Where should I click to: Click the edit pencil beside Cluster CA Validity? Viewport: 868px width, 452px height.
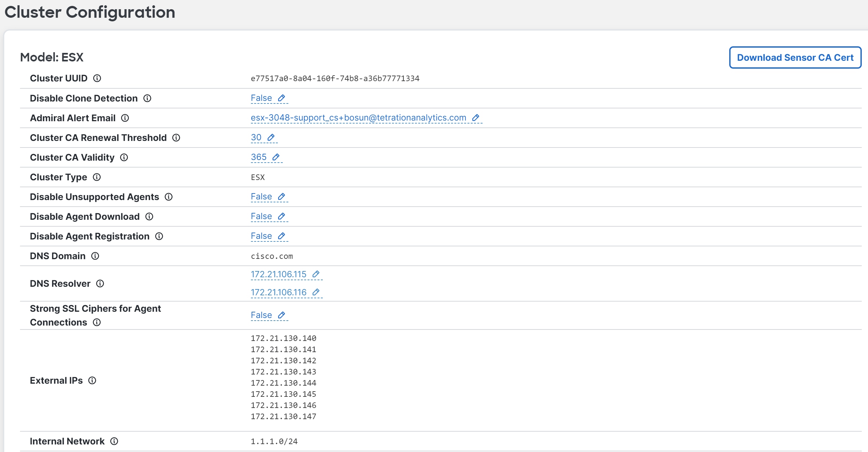pyautogui.click(x=276, y=157)
